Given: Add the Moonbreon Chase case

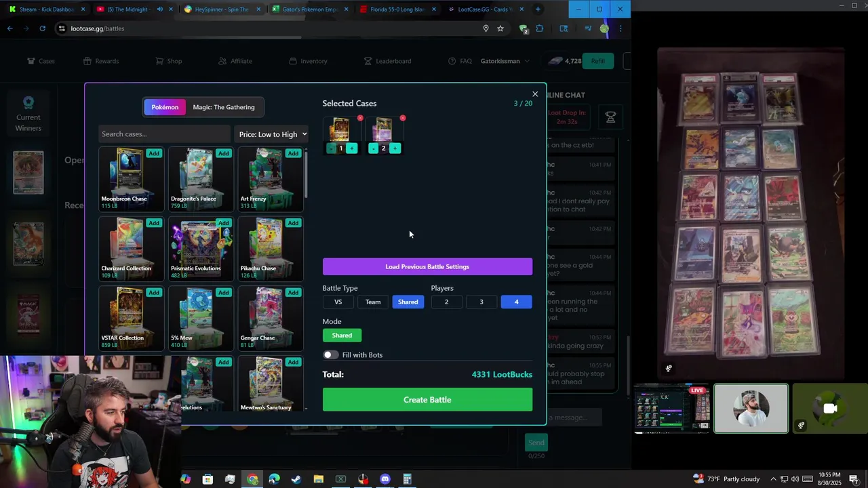Looking at the screenshot, I should 154,153.
